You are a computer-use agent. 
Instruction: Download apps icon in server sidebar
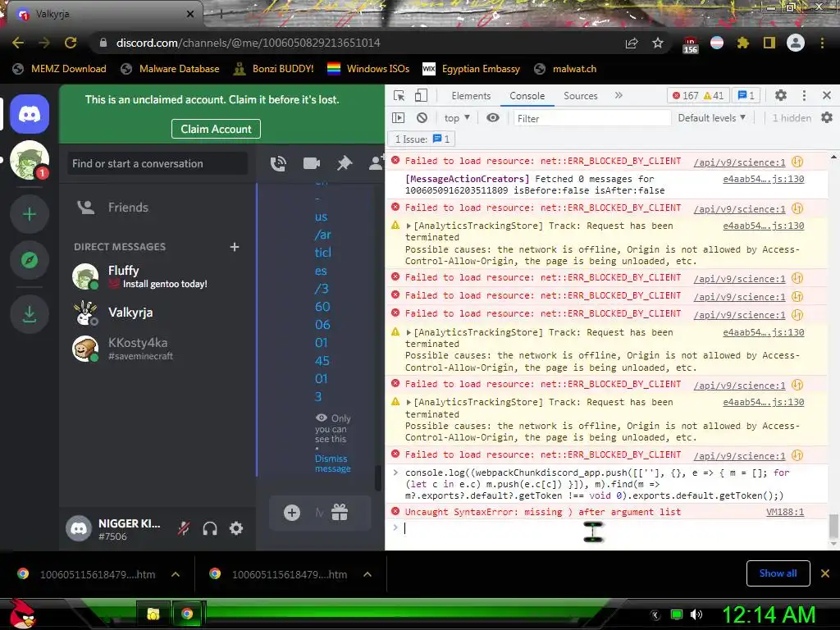pos(30,313)
